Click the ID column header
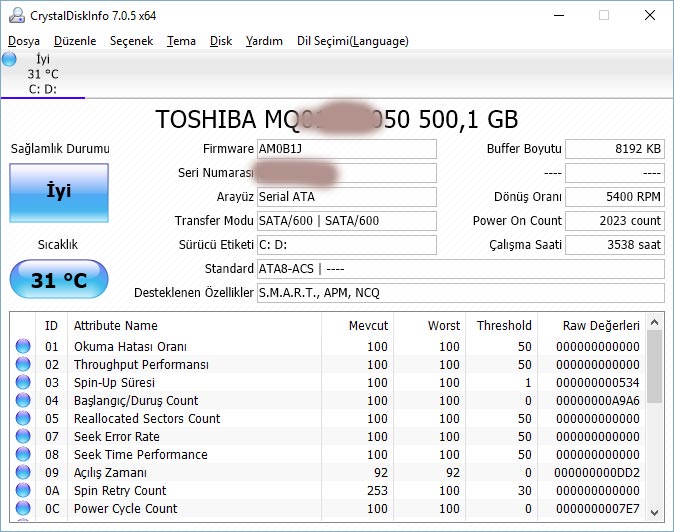Screen dimensions: 674x532 51,326
